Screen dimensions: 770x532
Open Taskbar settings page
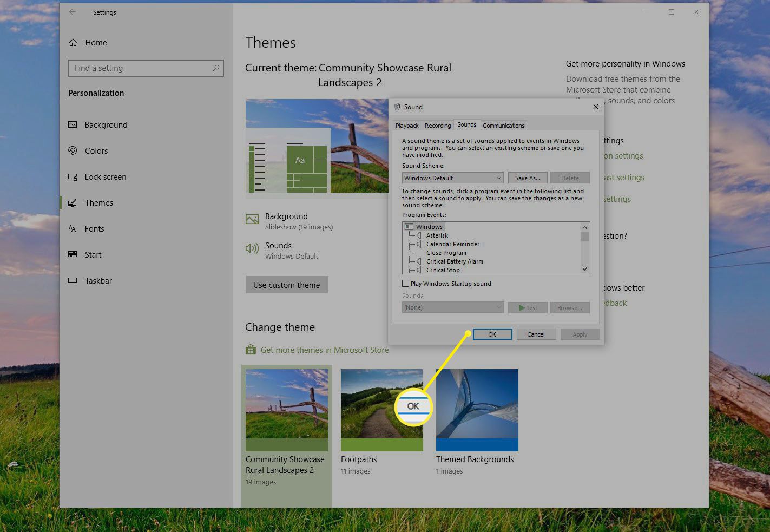tap(98, 281)
